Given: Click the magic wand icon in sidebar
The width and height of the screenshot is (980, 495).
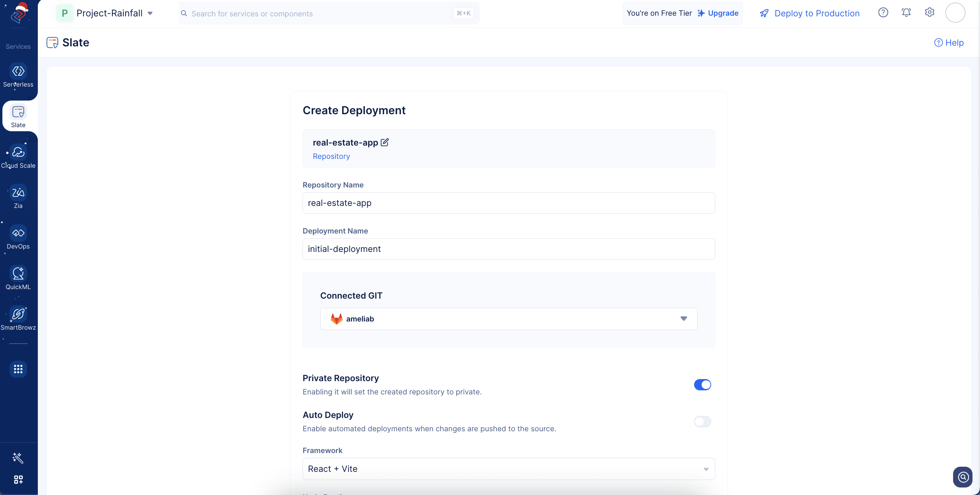Looking at the screenshot, I should [18, 458].
